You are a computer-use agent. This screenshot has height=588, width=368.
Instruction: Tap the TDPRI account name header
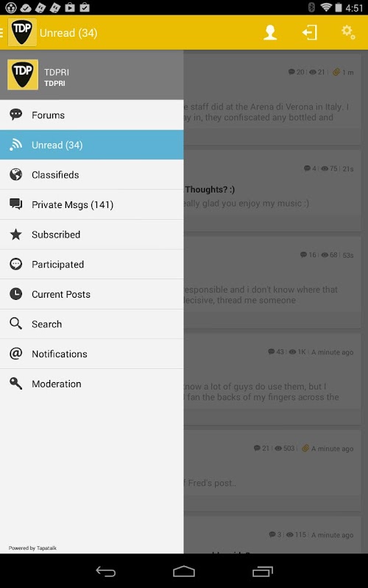pyautogui.click(x=57, y=72)
